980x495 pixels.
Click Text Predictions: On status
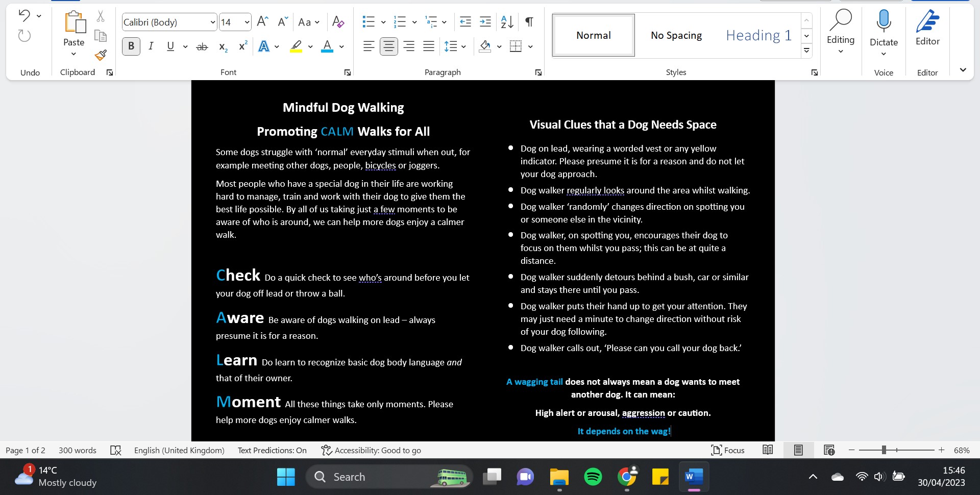click(x=272, y=450)
